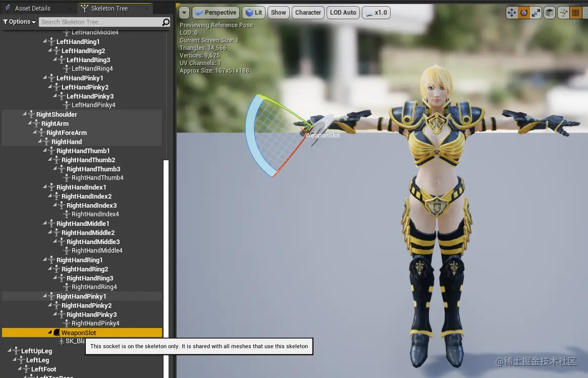The width and height of the screenshot is (588, 378).
Task: Click the bone icon of LeftLeg
Action: tap(21, 360)
